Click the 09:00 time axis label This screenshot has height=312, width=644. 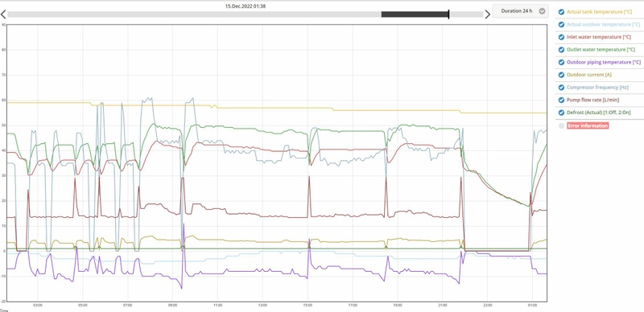pos(172,306)
